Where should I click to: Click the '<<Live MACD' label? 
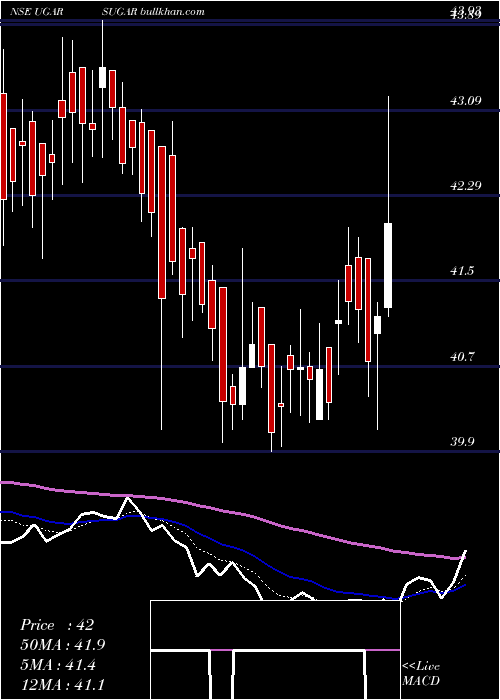click(421, 673)
